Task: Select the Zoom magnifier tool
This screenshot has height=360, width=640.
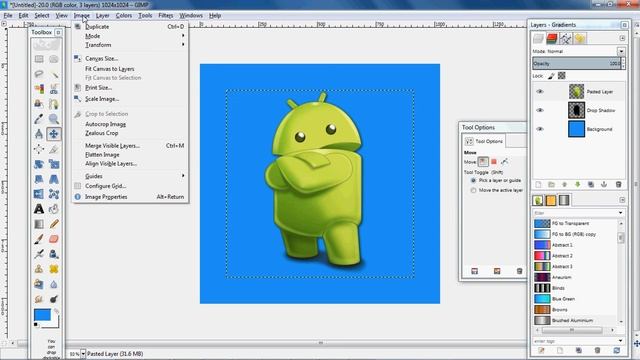Action: point(53,119)
